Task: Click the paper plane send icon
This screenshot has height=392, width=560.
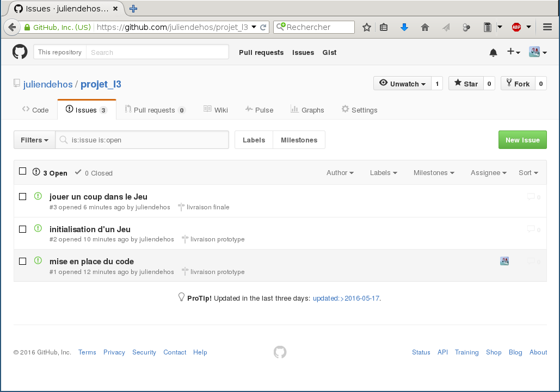Action: pos(446,27)
